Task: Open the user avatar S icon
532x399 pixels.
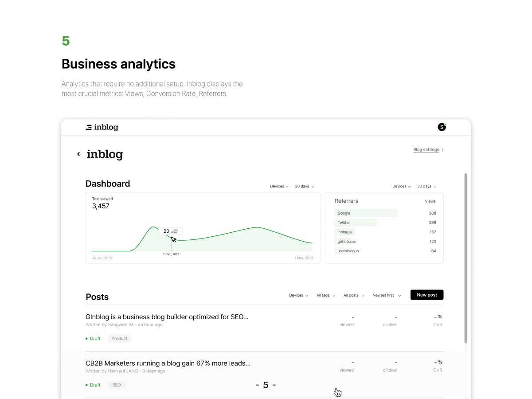Action: tap(442, 127)
